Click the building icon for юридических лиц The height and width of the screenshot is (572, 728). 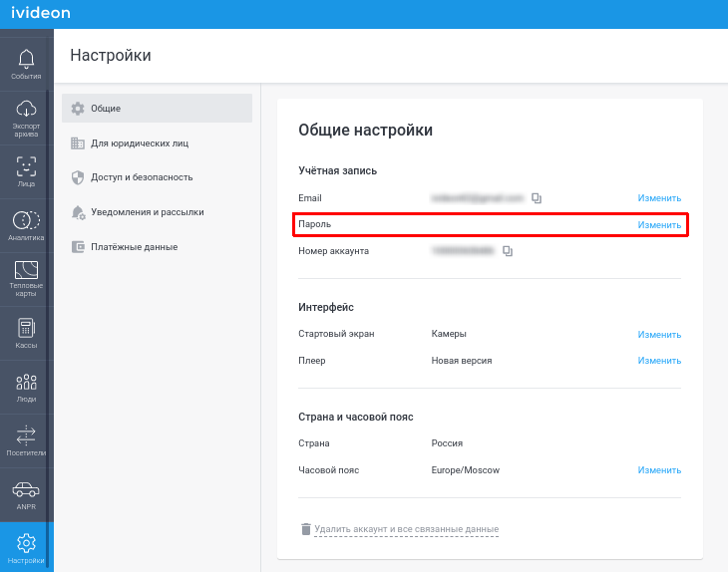click(x=78, y=143)
